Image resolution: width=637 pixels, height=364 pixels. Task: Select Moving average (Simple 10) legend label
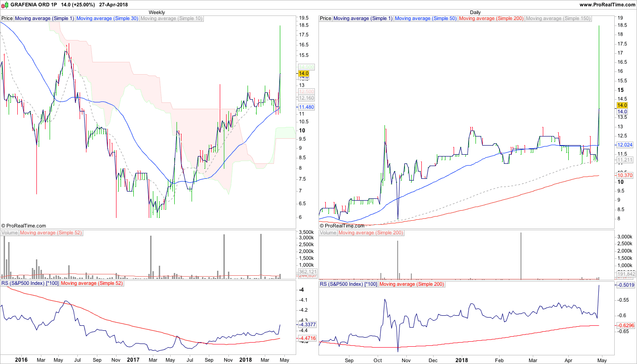[172, 19]
